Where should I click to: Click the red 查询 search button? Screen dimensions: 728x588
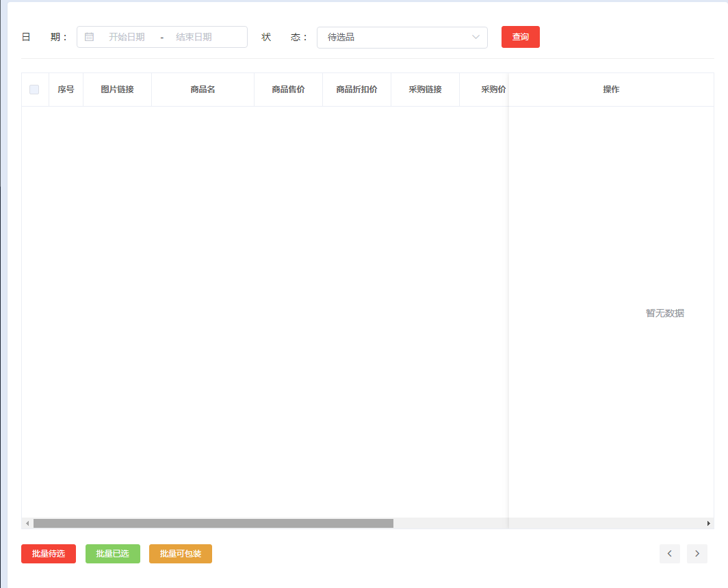point(521,37)
